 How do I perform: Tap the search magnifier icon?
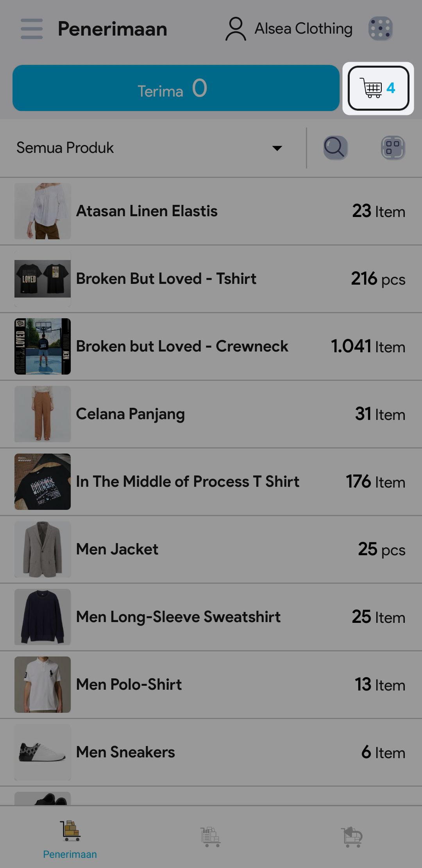[335, 148]
